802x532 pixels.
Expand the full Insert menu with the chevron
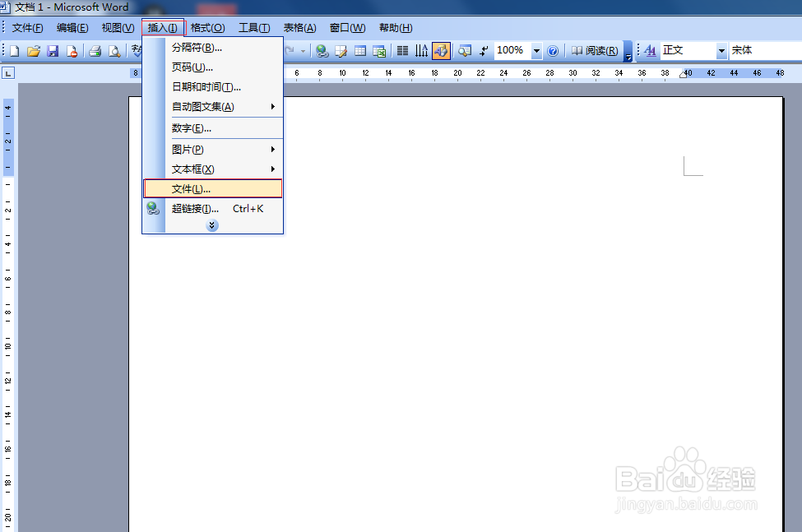pyautogui.click(x=211, y=225)
